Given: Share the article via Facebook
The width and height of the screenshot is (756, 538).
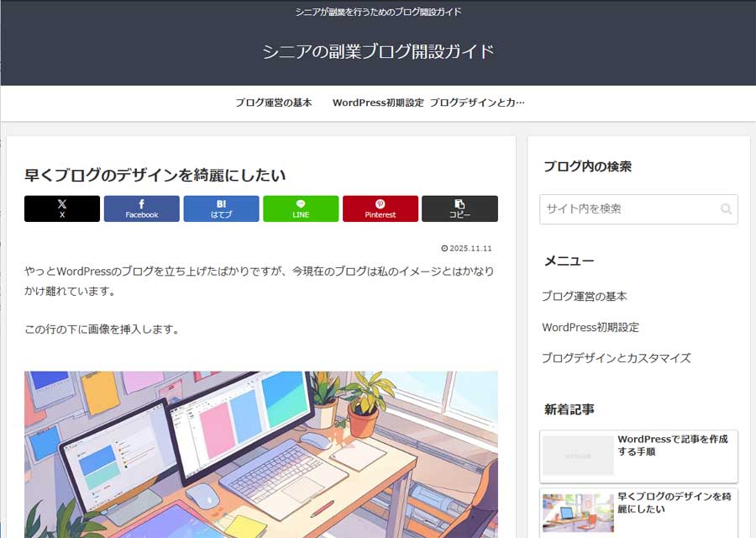Looking at the screenshot, I should (x=141, y=208).
